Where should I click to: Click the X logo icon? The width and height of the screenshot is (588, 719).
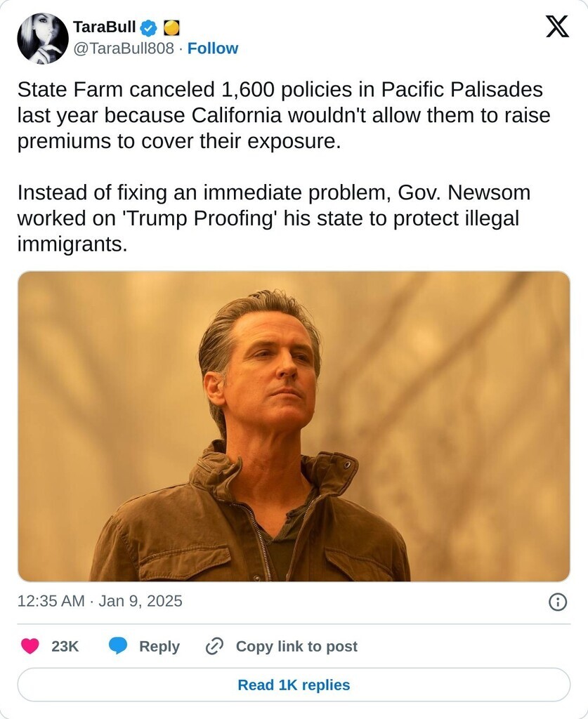click(557, 27)
